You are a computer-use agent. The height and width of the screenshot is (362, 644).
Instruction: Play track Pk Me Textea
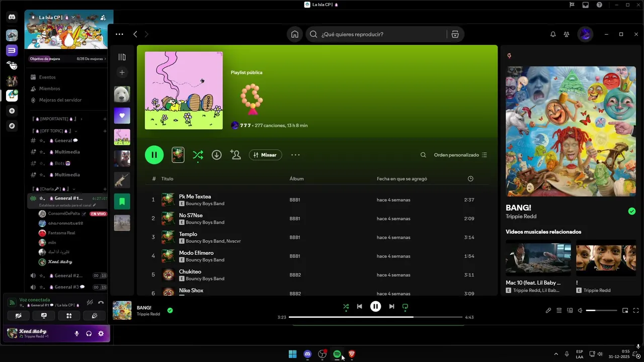tap(195, 197)
